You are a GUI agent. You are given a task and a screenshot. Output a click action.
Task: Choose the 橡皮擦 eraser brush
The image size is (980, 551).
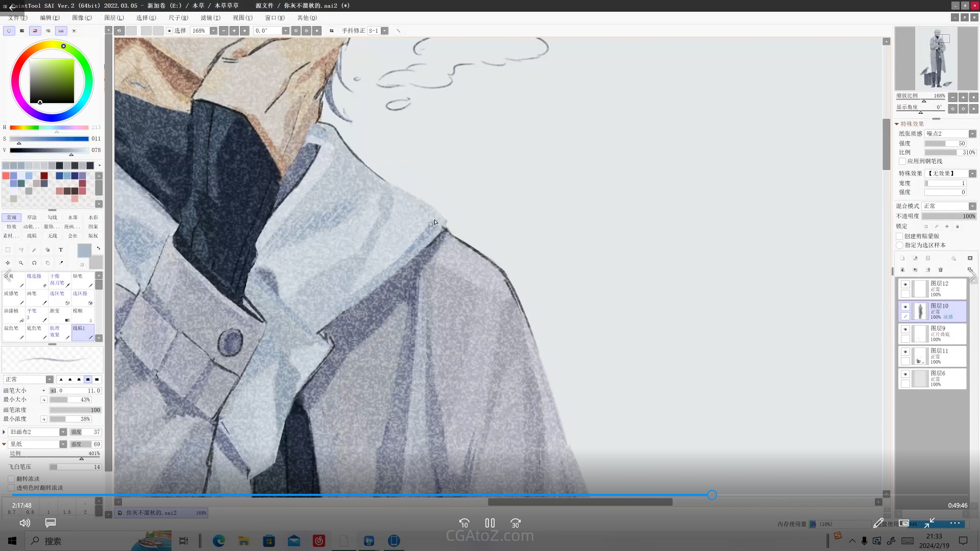click(36, 280)
